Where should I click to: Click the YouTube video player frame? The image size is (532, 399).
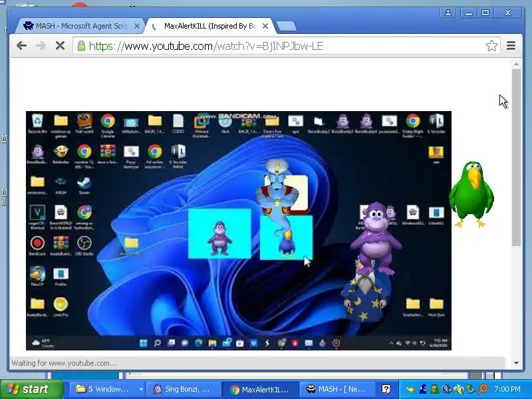239,231
